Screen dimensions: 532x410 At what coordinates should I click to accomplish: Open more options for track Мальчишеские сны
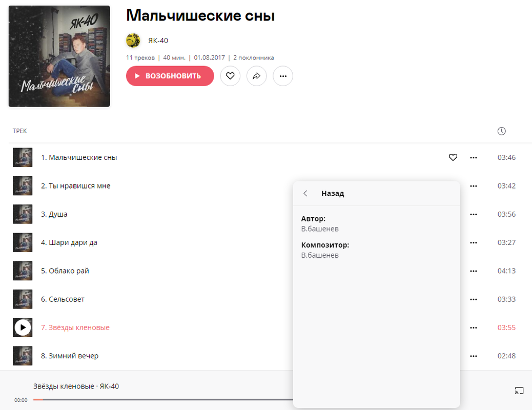(x=474, y=157)
